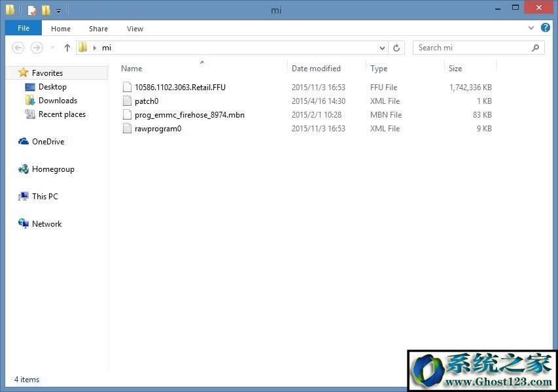Select the 10586.1102.3063.Retail.FFU file

[x=180, y=88]
